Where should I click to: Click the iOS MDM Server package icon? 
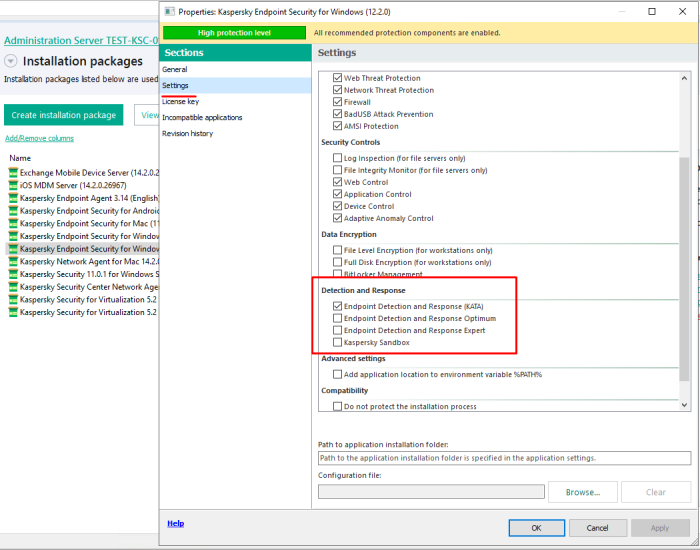pyautogui.click(x=13, y=185)
